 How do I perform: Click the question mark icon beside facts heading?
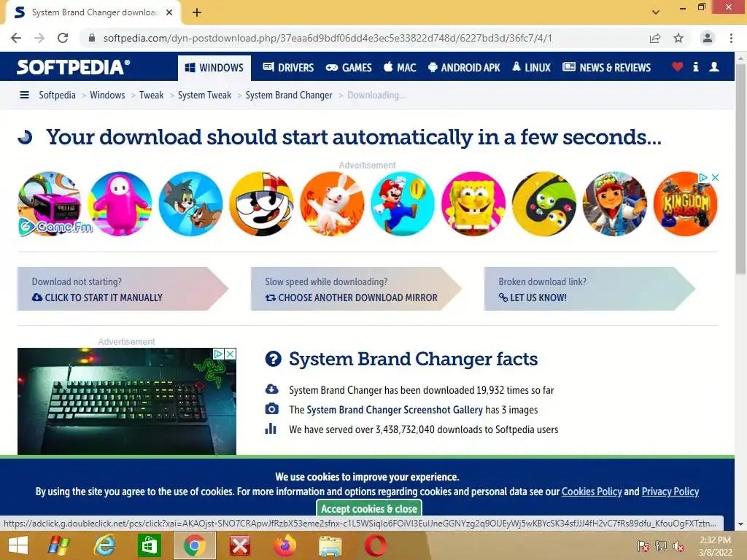click(x=273, y=359)
